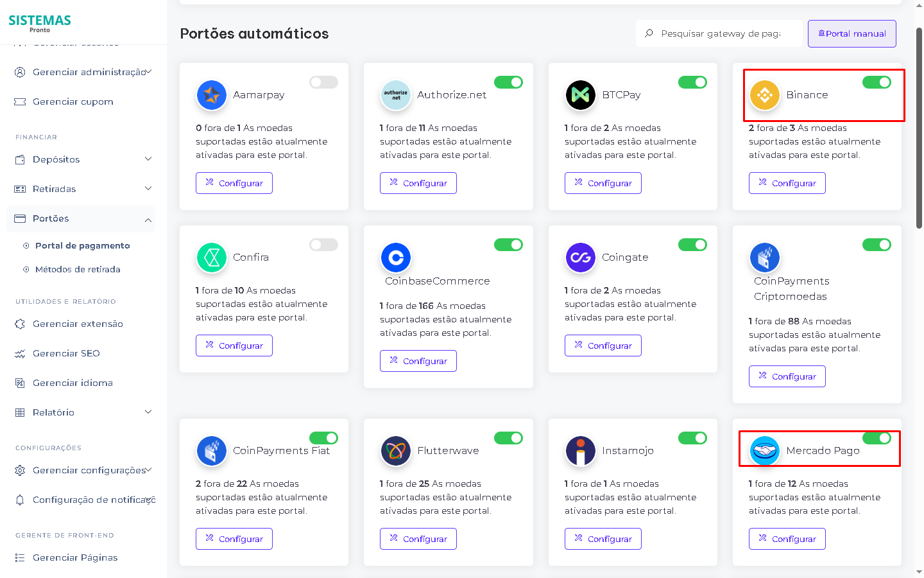Click the Mercado Pago handshake icon

(765, 451)
